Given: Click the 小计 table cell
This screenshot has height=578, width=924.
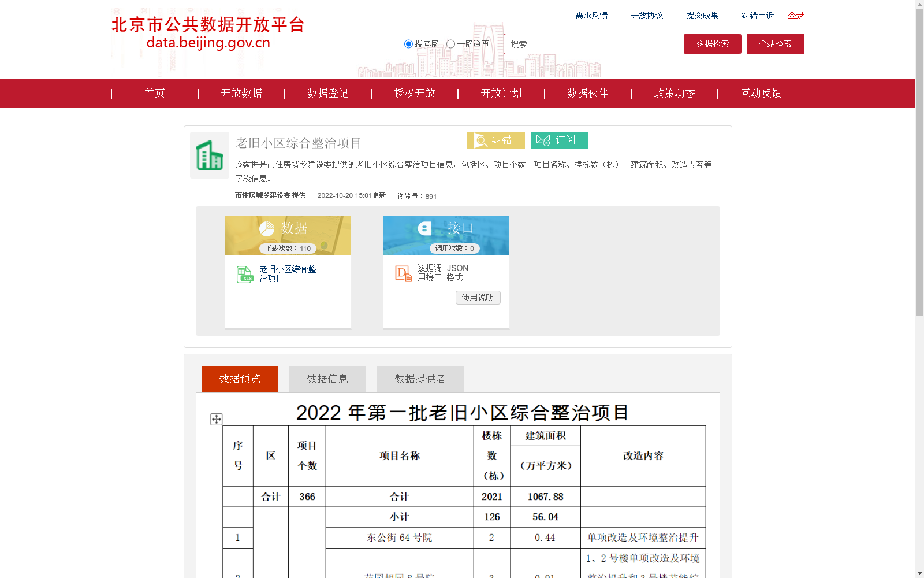Looking at the screenshot, I should pos(400,517).
